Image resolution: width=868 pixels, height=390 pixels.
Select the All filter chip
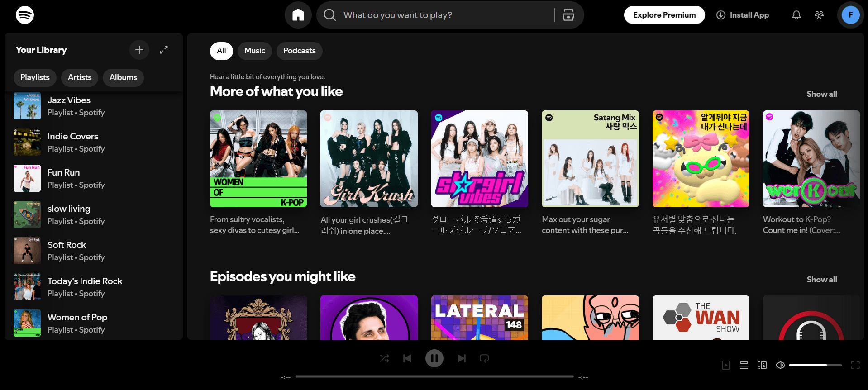point(221,51)
